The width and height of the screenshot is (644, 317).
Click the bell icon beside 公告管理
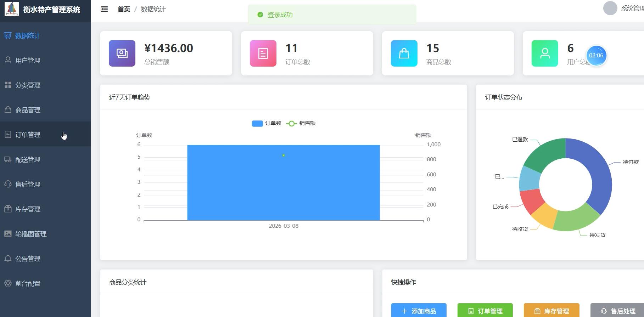8,259
